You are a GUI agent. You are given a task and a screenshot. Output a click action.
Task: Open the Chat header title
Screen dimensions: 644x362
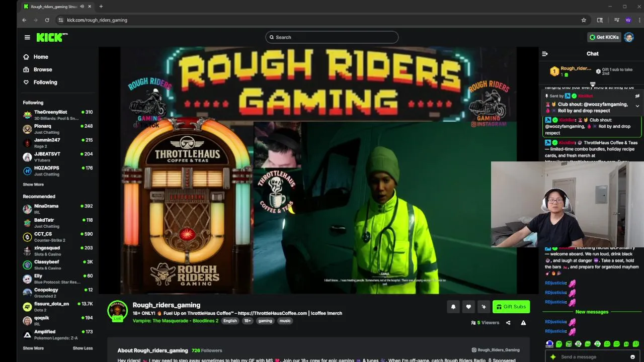coord(592,54)
